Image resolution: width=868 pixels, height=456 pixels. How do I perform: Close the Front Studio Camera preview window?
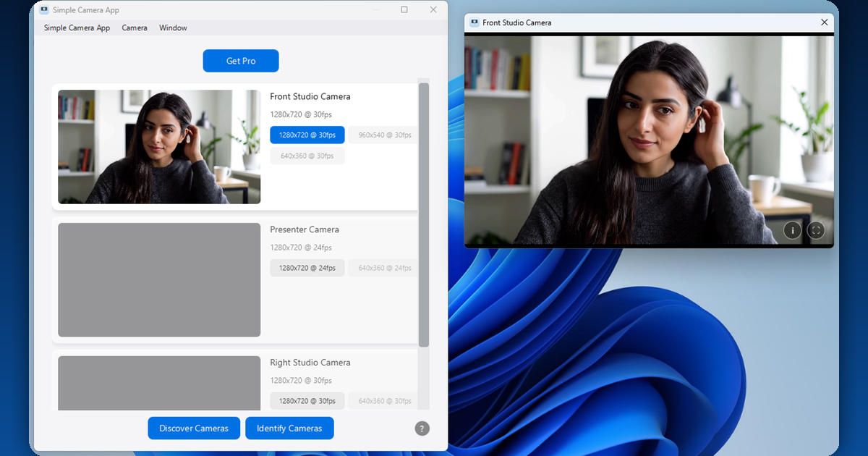pyautogui.click(x=825, y=22)
